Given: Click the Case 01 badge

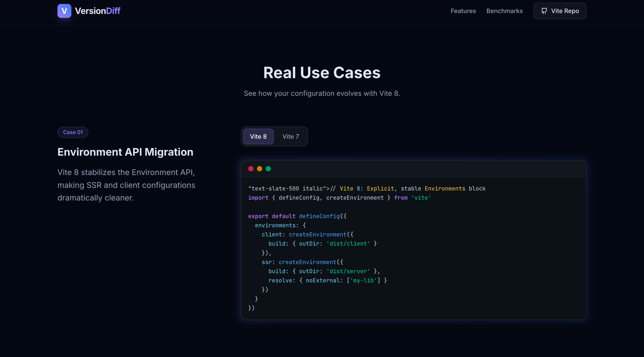Looking at the screenshot, I should pyautogui.click(x=73, y=132).
